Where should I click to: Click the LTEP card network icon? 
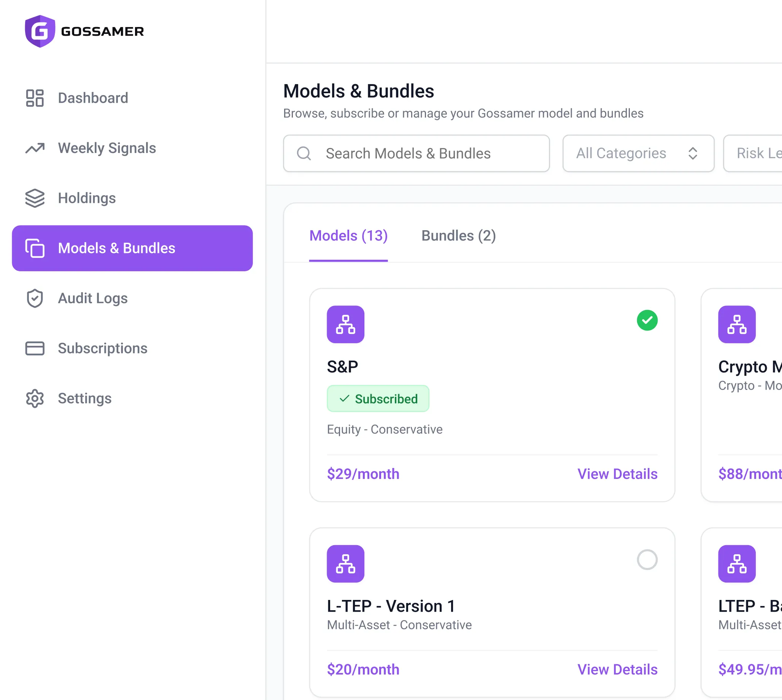(x=737, y=563)
